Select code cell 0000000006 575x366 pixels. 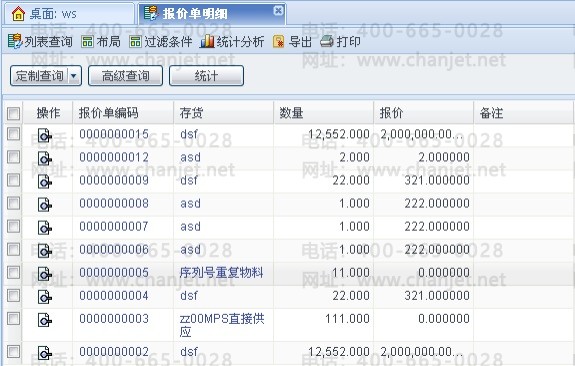tap(114, 249)
